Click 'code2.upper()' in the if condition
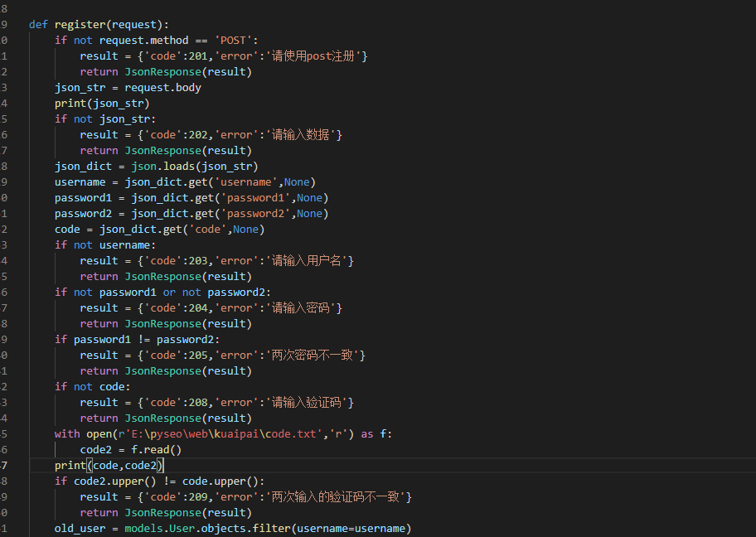756x537 pixels. tap(114, 481)
